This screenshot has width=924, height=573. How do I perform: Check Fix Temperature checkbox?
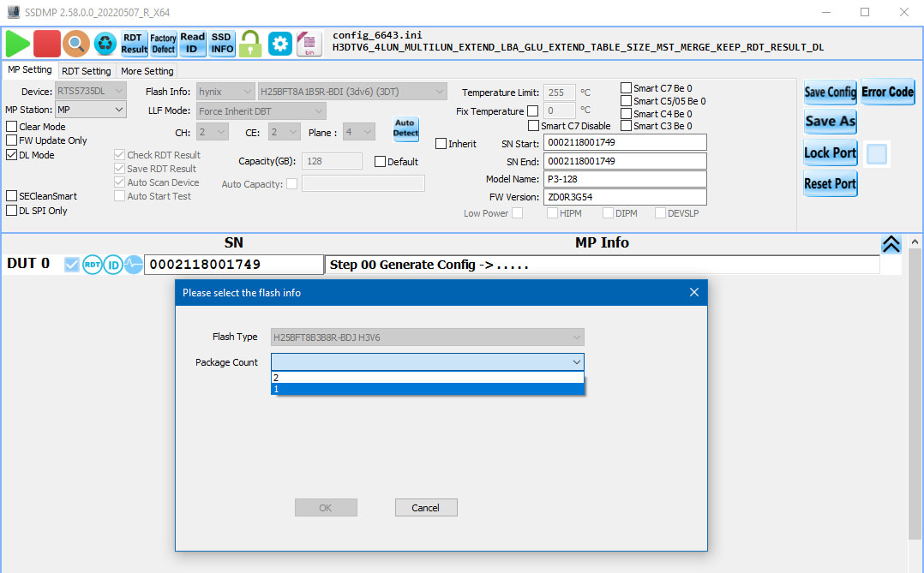533,110
